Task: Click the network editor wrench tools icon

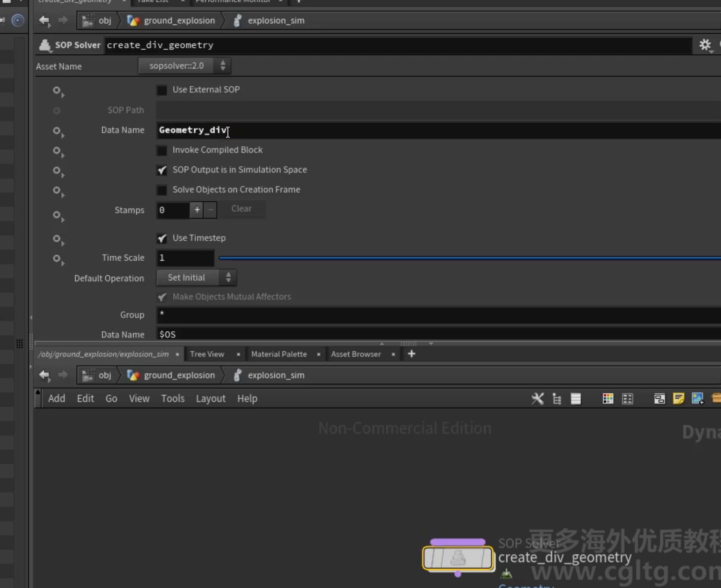Action: click(x=538, y=398)
